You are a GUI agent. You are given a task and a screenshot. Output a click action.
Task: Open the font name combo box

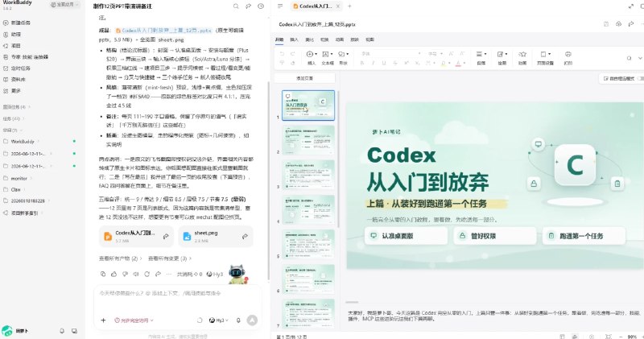390,54
